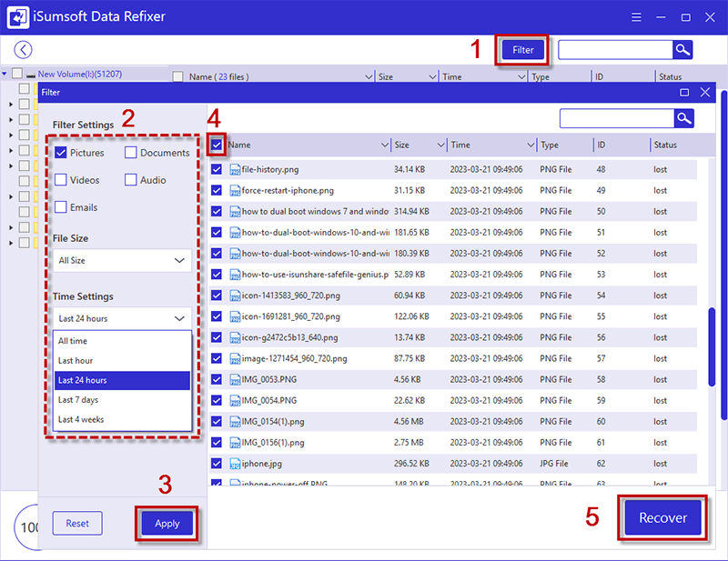Select Last 4 weeks option
The height and width of the screenshot is (561, 728).
click(122, 419)
